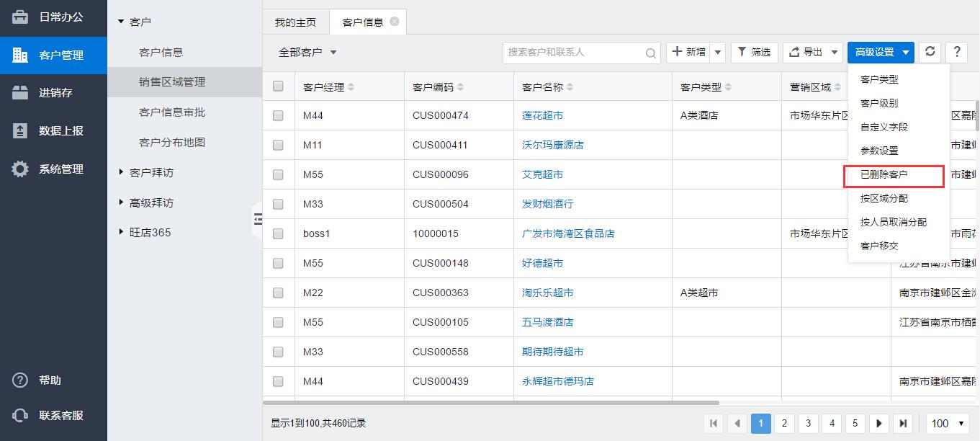Select checkbox for customer CUS000363

(x=278, y=293)
